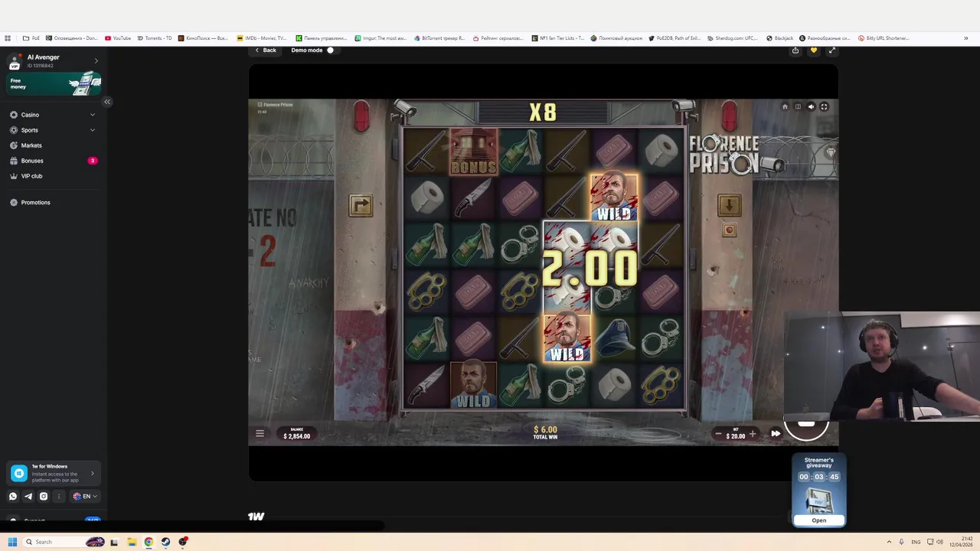Open the Bitly URL Shortener bookmark
This screenshot has width=980, height=551.
point(884,38)
